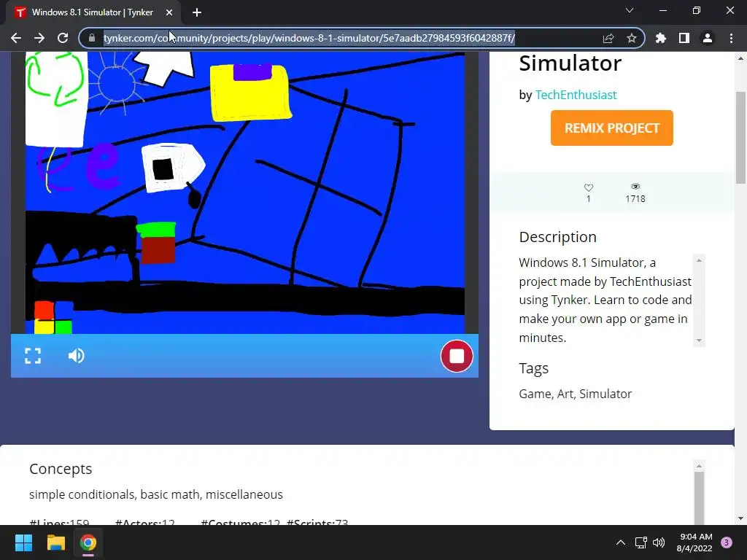Go back with the browser back arrow
Screen dimensions: 747x560
click(x=16, y=38)
